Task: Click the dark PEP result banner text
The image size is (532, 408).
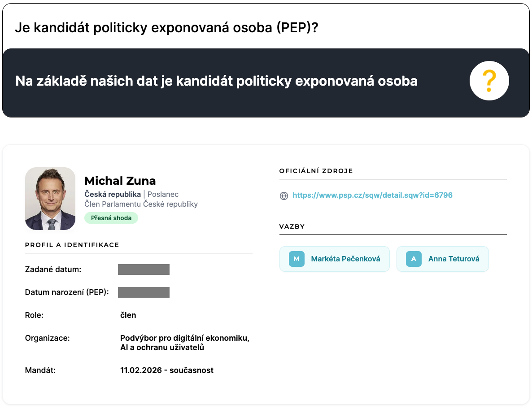Action: (x=216, y=81)
